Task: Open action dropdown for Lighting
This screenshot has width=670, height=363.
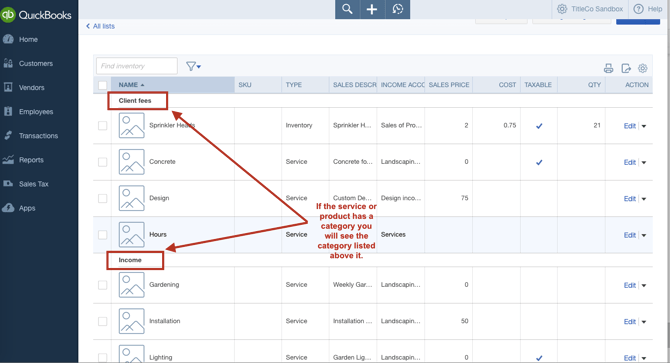Action: pyautogui.click(x=644, y=358)
